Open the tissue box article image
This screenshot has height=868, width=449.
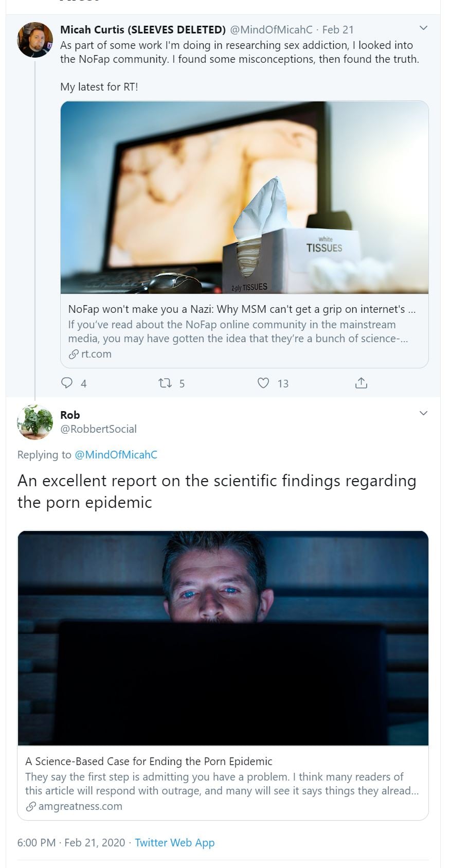click(244, 198)
